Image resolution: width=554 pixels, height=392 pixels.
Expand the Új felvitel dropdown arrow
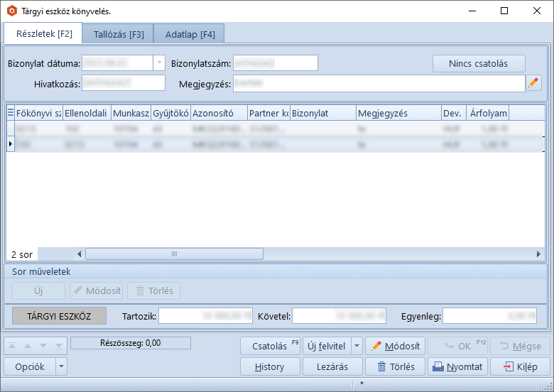[x=357, y=346]
